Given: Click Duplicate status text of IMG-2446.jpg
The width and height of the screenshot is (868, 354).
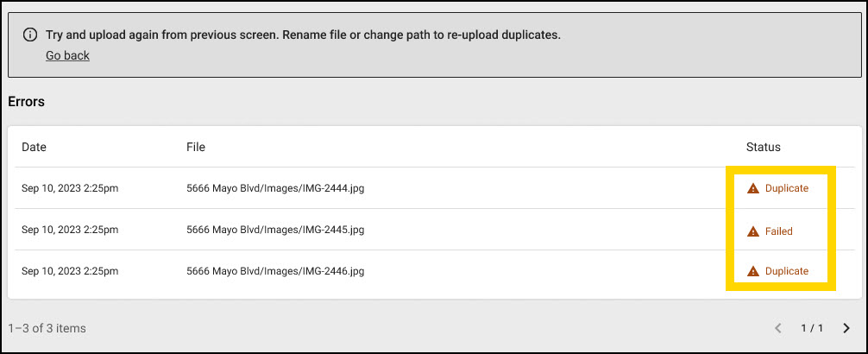Looking at the screenshot, I should (786, 271).
